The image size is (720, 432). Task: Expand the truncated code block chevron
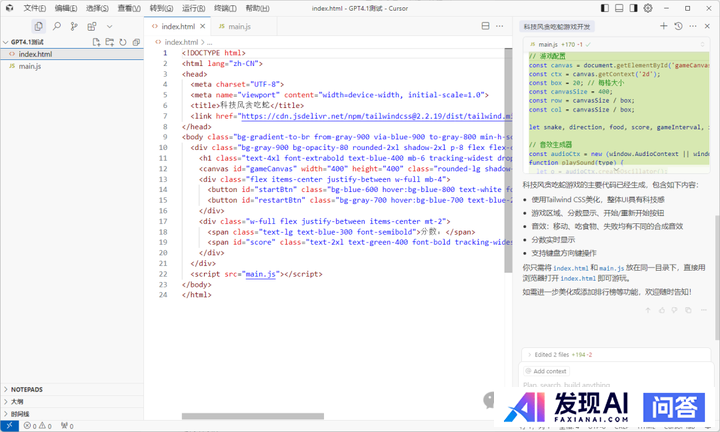coord(616,170)
